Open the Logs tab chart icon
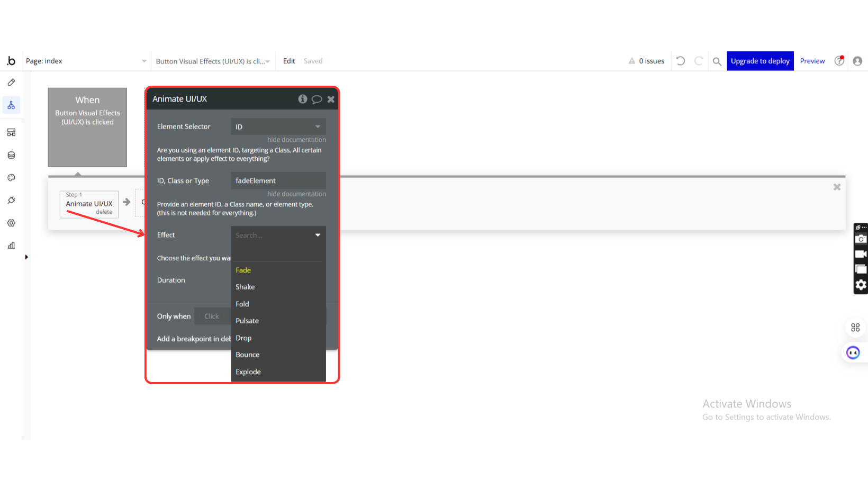The height and width of the screenshot is (489, 868). click(x=11, y=246)
